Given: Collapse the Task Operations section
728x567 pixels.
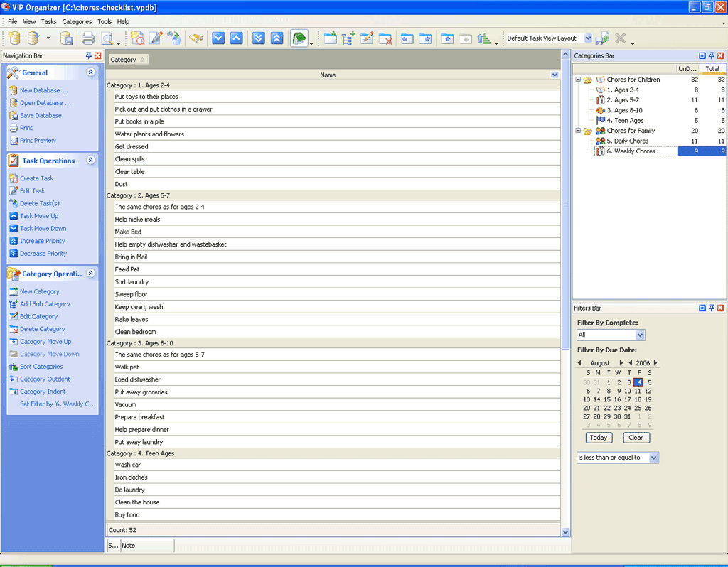Looking at the screenshot, I should 90,161.
